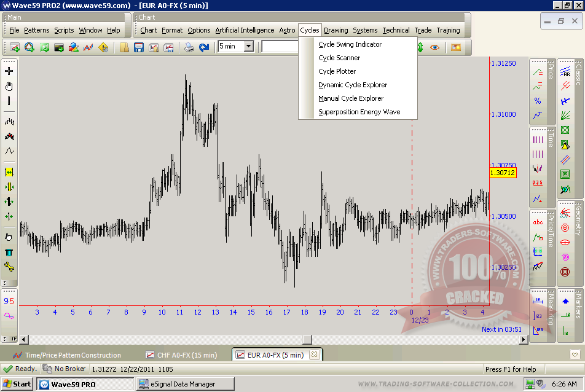
Task: Open the 5 min timeframe dropdown
Action: [248, 46]
